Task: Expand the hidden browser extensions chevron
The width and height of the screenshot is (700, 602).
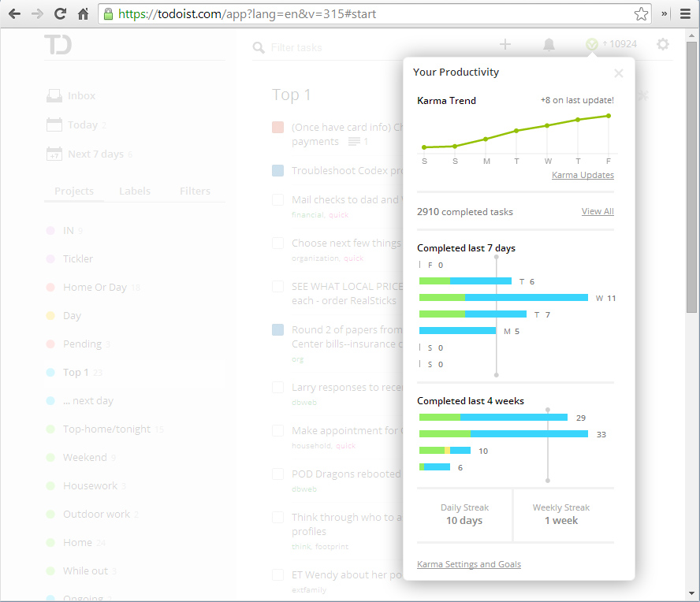Action: [x=665, y=13]
